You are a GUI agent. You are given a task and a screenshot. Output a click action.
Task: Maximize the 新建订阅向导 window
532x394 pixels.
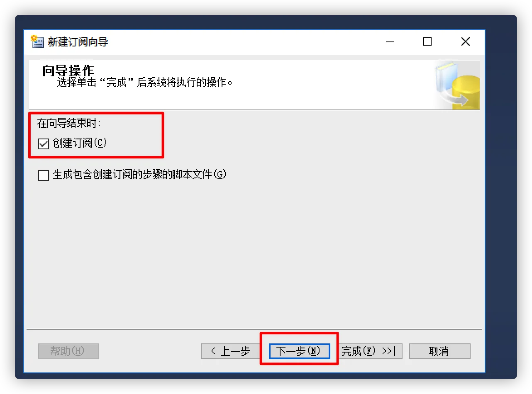(427, 41)
